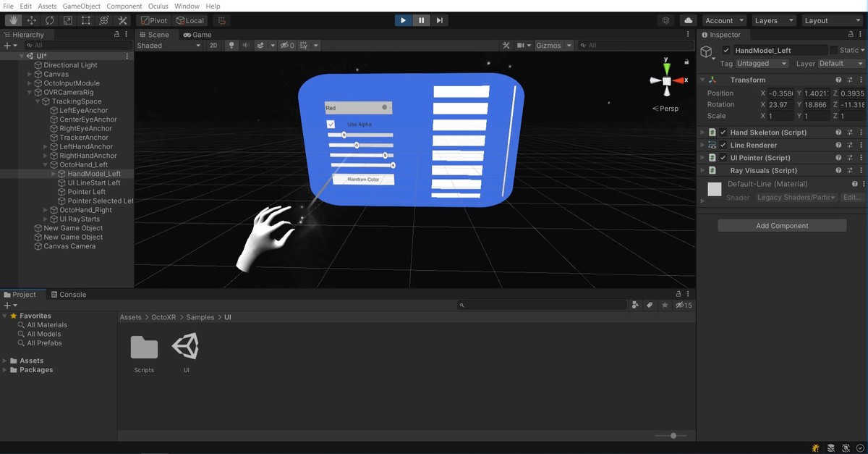Open the cloud services icon
Image resolution: width=868 pixels, height=454 pixels.
688,20
